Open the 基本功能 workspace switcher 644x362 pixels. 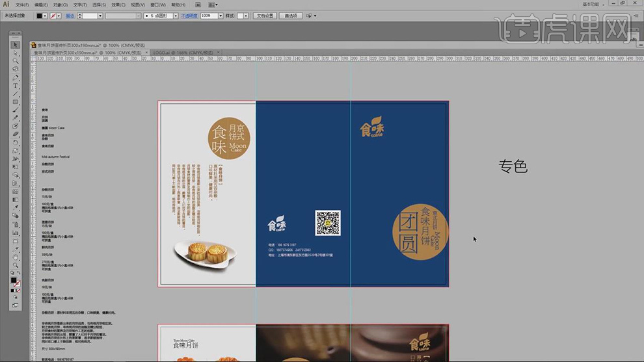593,4
